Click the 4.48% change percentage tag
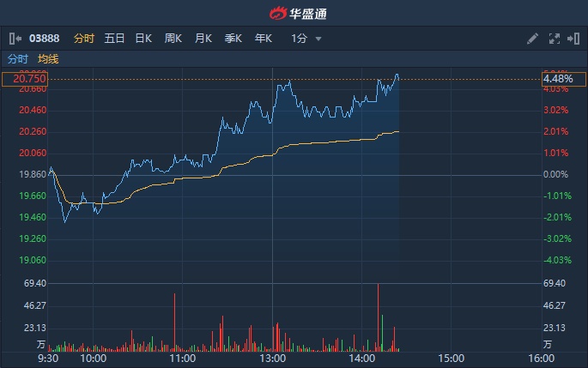Image resolution: width=588 pixels, height=368 pixels. 558,79
